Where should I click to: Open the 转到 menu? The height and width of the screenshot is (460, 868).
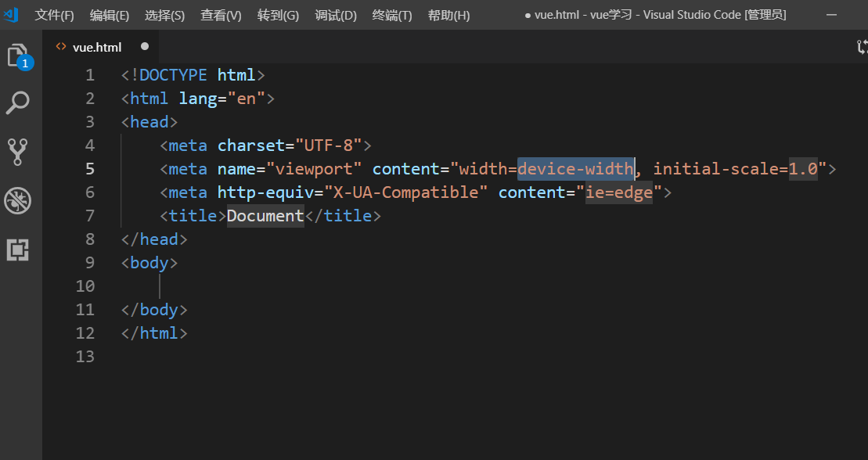coord(278,14)
